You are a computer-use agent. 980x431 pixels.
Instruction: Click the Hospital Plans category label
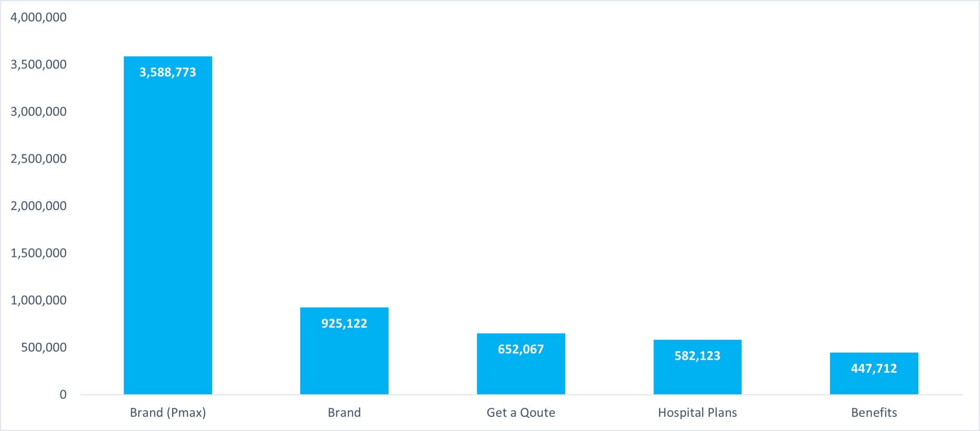(x=697, y=413)
